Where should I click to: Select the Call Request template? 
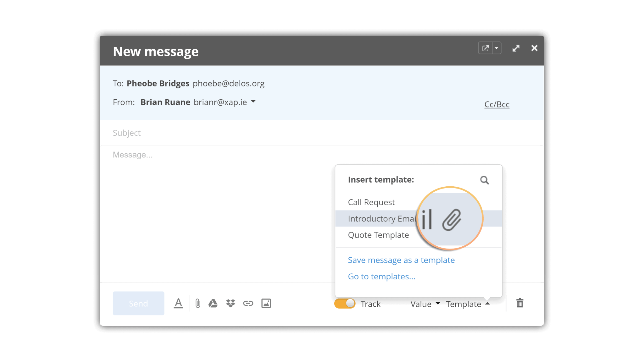coord(371,202)
